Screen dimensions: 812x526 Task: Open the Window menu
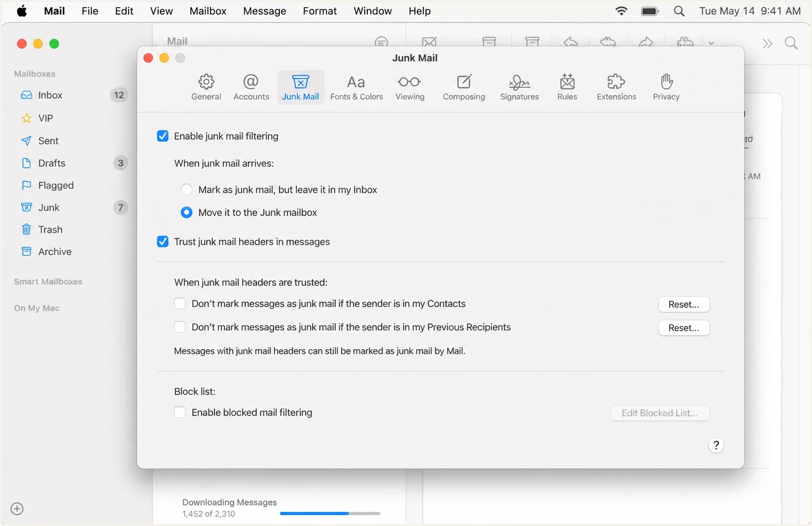click(372, 11)
